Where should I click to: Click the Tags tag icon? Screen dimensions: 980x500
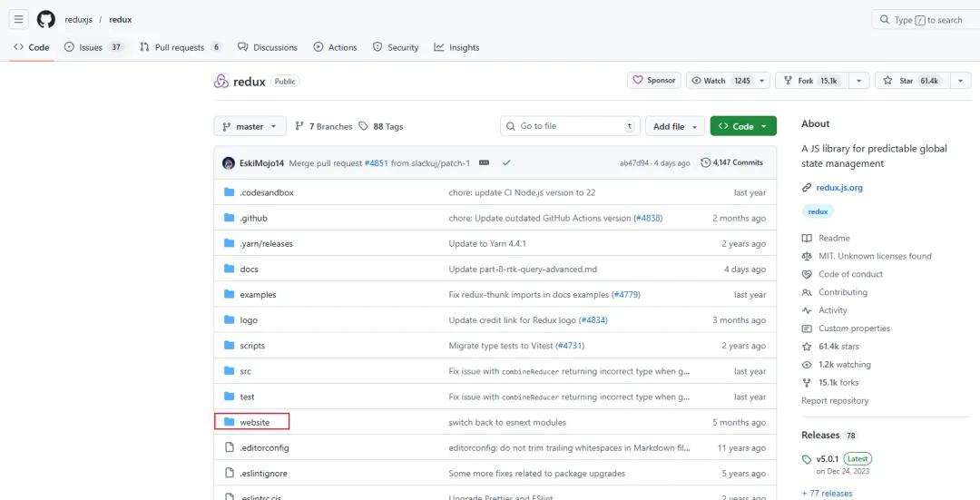[364, 126]
